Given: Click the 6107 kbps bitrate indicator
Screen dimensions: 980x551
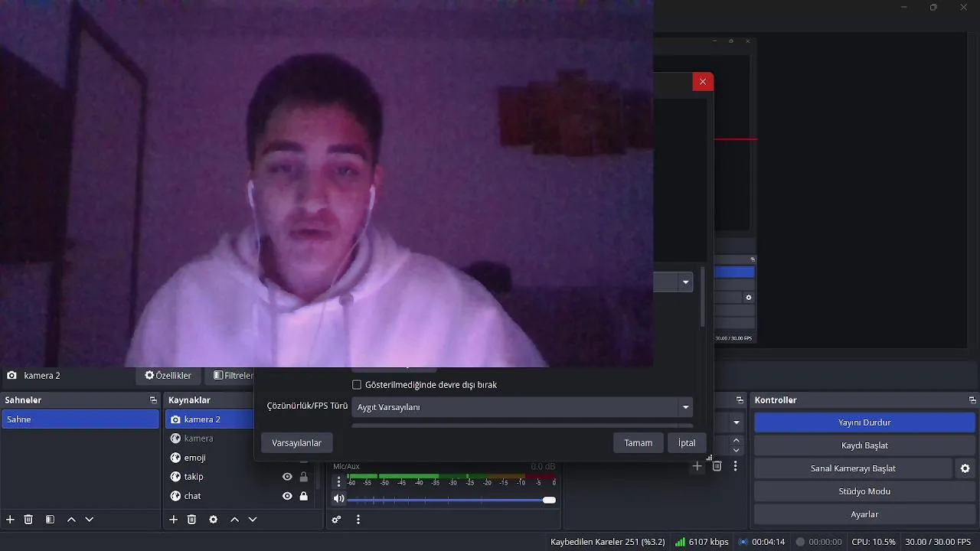Looking at the screenshot, I should pos(702,542).
